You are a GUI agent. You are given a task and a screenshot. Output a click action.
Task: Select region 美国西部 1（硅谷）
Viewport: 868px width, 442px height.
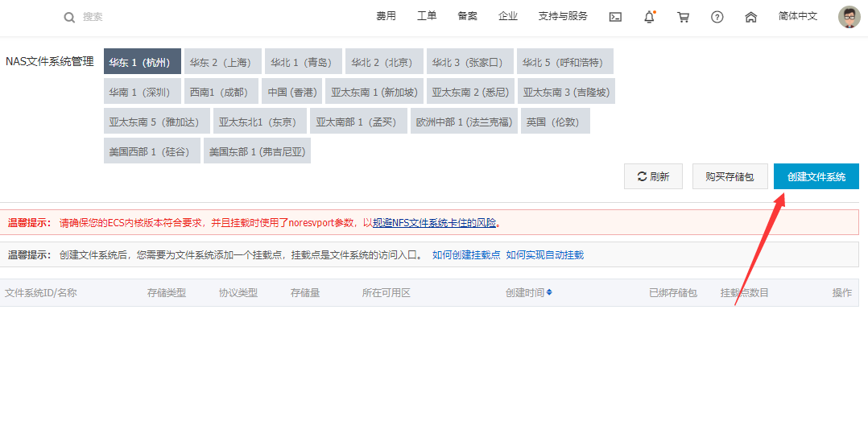pos(152,151)
